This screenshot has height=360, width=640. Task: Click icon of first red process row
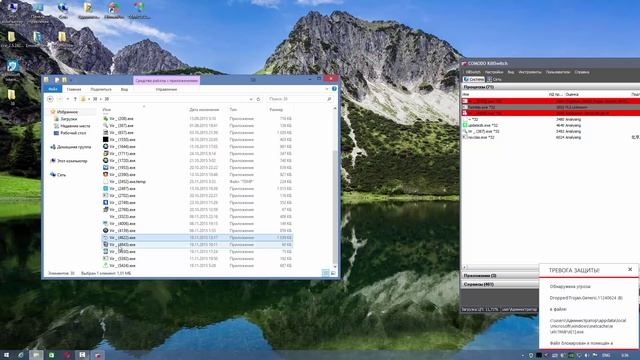(465, 101)
